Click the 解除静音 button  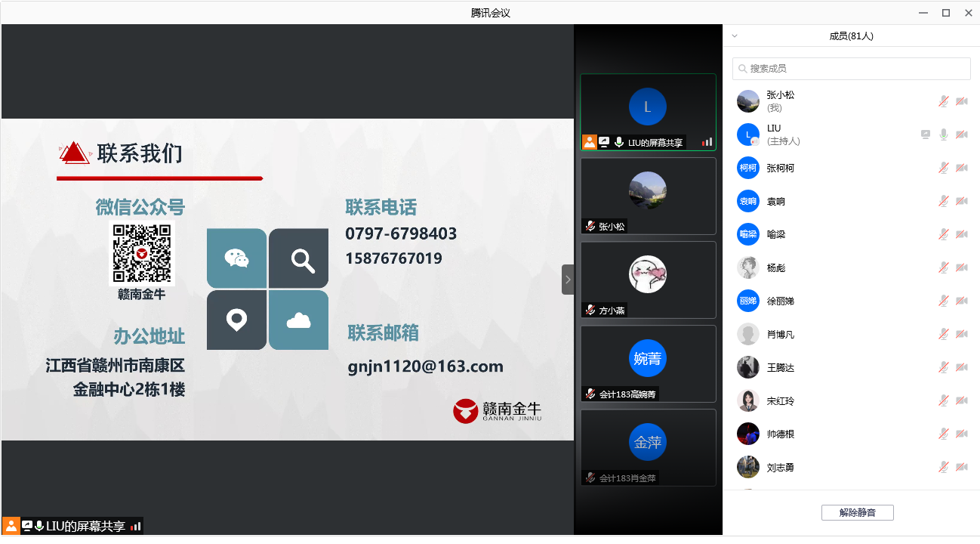(858, 512)
